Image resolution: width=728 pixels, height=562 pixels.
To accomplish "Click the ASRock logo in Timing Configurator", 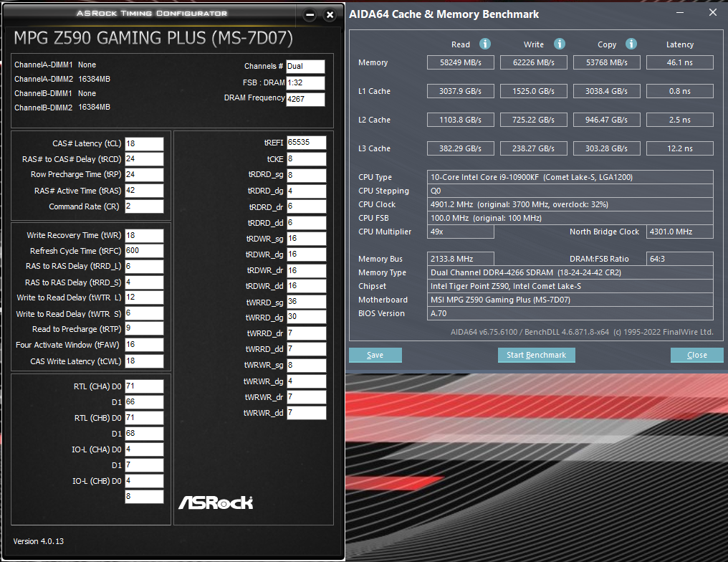I will [216, 502].
